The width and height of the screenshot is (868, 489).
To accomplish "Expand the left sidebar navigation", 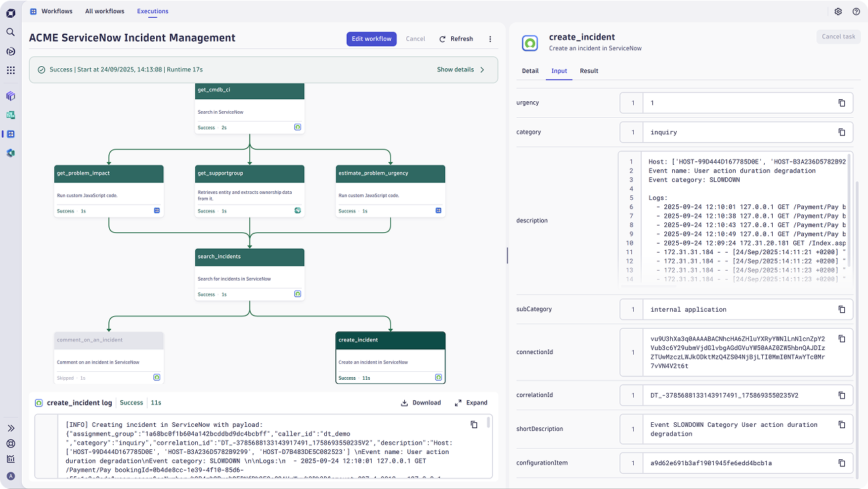I will (11, 428).
